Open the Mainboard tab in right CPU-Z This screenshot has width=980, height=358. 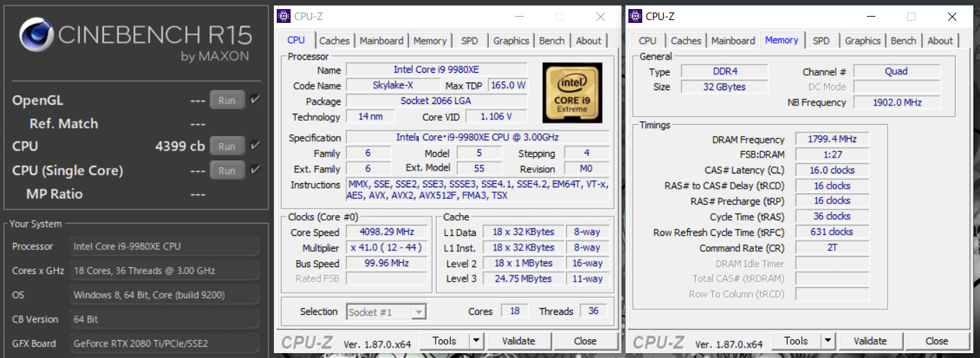[733, 41]
